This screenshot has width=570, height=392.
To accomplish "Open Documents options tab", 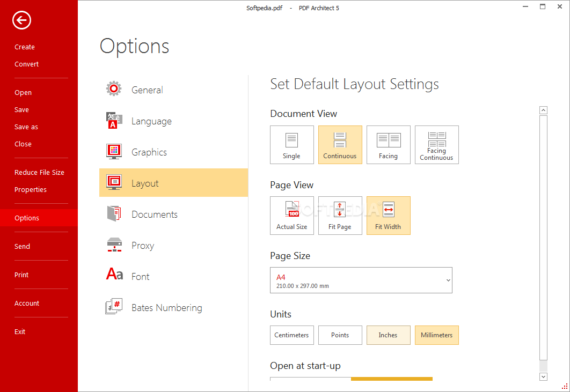I will (x=173, y=214).
